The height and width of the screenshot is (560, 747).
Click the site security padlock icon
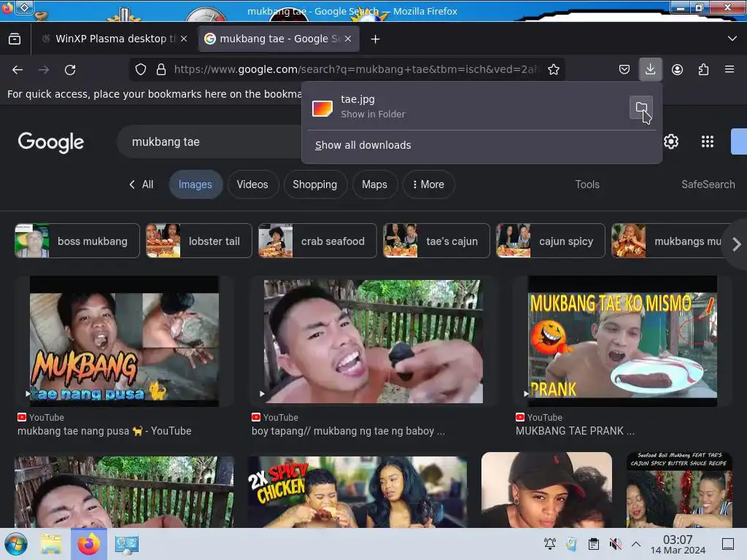coord(161,69)
